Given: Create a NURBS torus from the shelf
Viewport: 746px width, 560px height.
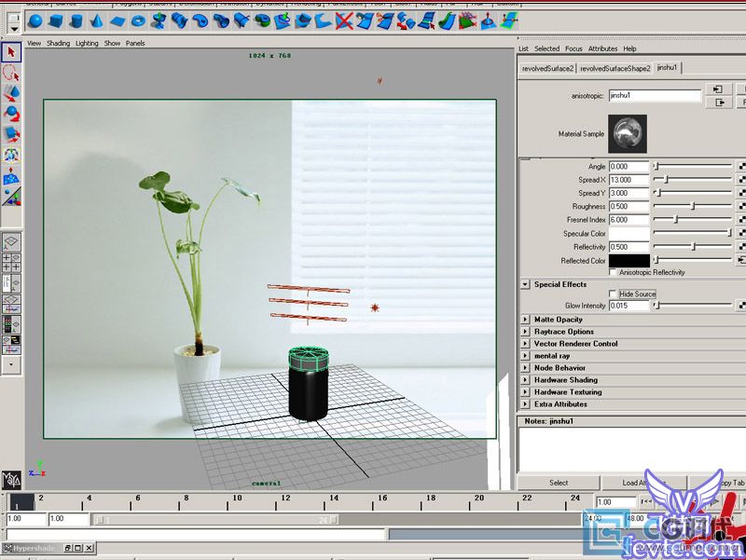Looking at the screenshot, I should 138,21.
